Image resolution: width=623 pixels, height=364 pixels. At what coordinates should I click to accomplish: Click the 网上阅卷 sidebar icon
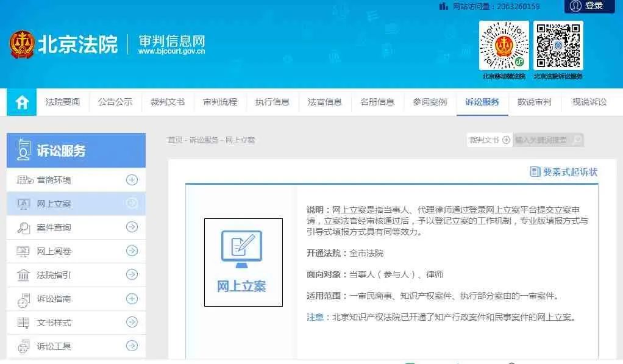(x=23, y=252)
